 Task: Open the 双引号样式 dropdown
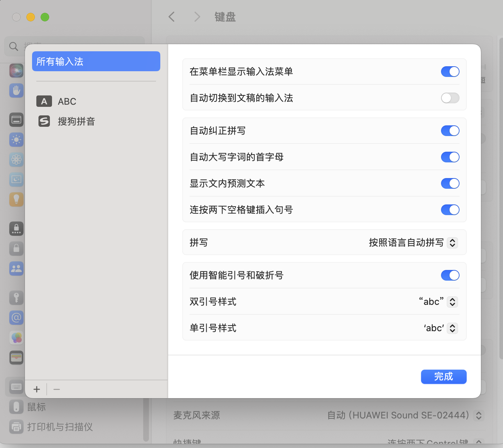[x=452, y=302]
